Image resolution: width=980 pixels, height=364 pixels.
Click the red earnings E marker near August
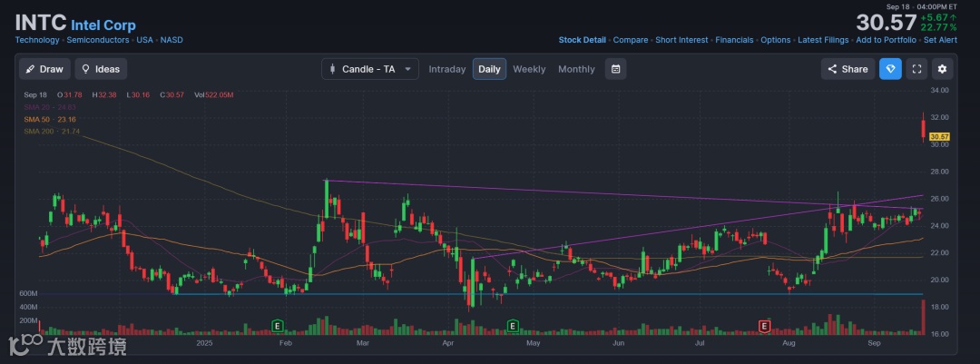764,325
